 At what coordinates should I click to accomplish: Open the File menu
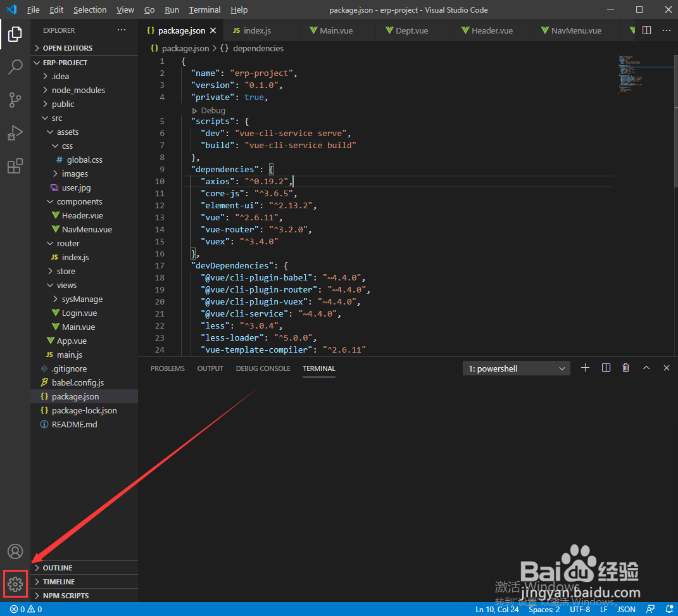(x=34, y=9)
